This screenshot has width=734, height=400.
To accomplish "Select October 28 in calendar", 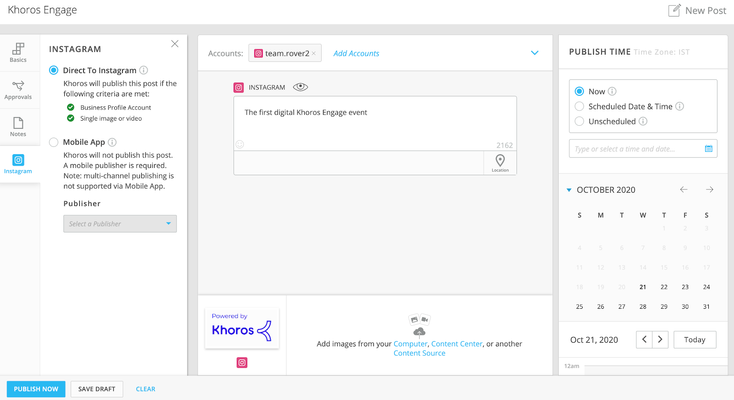I will [x=643, y=307].
